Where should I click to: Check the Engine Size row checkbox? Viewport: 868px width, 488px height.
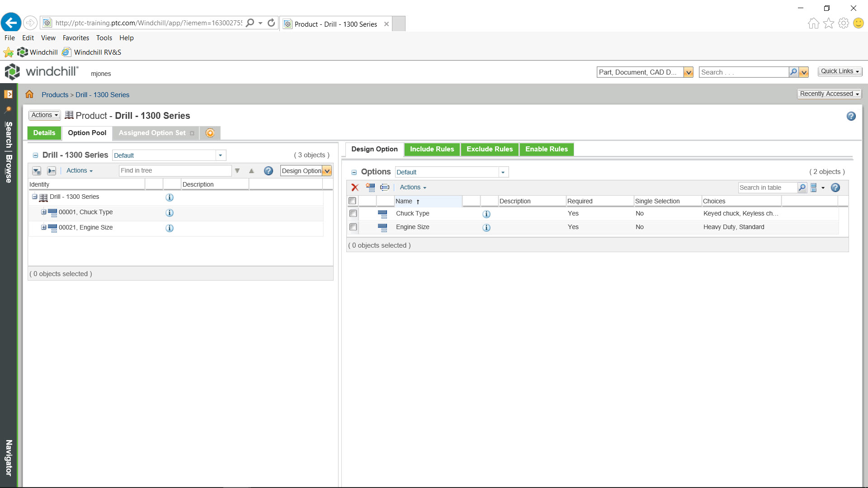coord(353,227)
